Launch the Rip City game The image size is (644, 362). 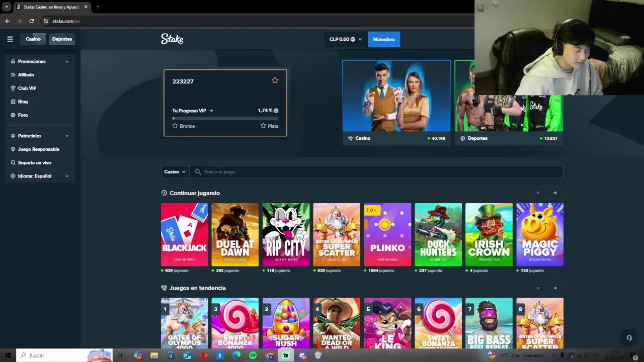coord(286,235)
